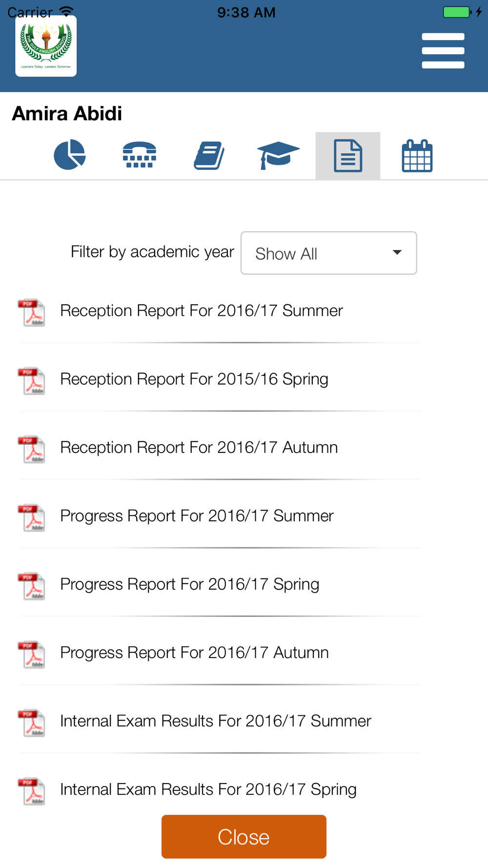The height and width of the screenshot is (868, 488).
Task: Open the calendar tab
Action: point(417,156)
